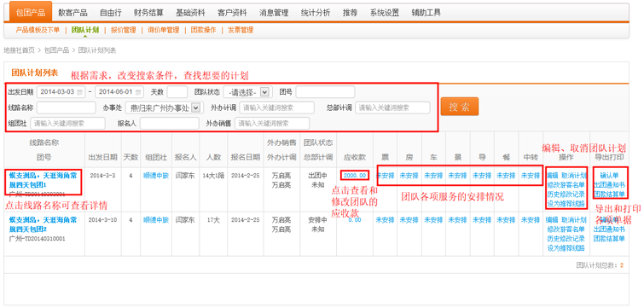The height and width of the screenshot is (308, 644).
Task: Click the 团号 input field
Action: 325,92
